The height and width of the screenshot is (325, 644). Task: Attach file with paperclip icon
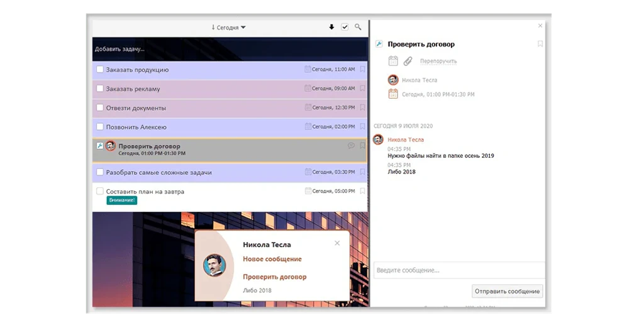pyautogui.click(x=408, y=61)
